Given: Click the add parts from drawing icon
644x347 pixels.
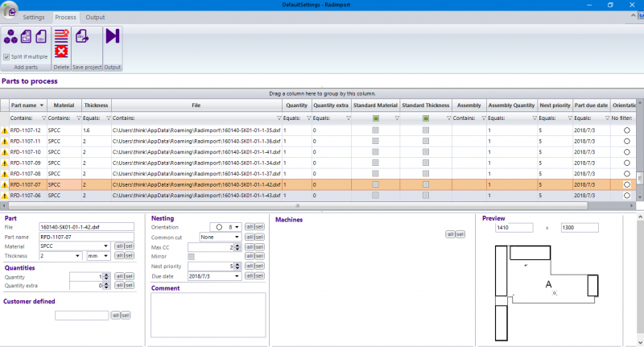Looking at the screenshot, I should (x=25, y=36).
